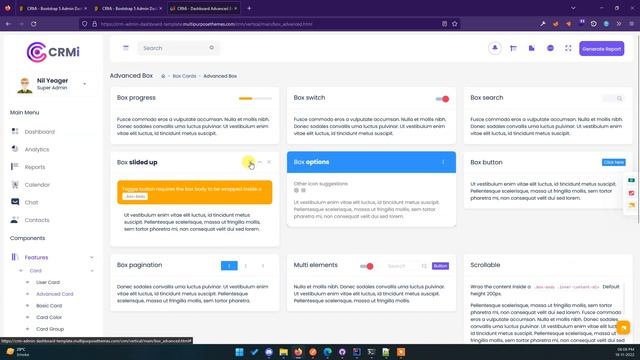Click the first small icon under Other icon suggestions
Screen dimensions: 640x360
[x=296, y=190]
